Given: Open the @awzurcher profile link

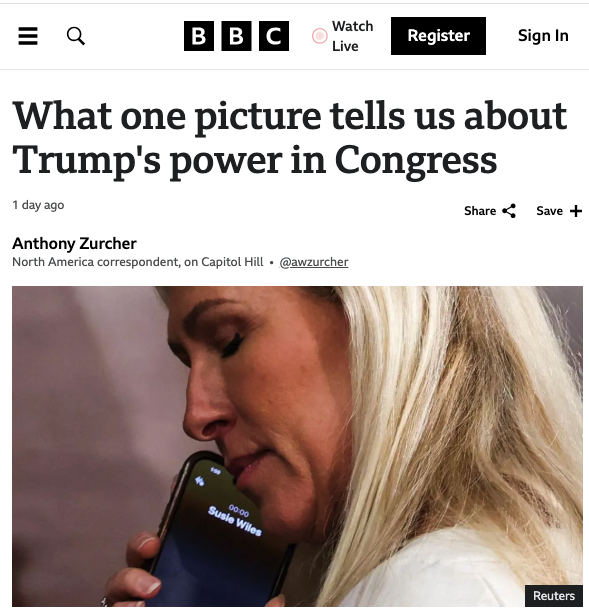Looking at the screenshot, I should point(314,262).
